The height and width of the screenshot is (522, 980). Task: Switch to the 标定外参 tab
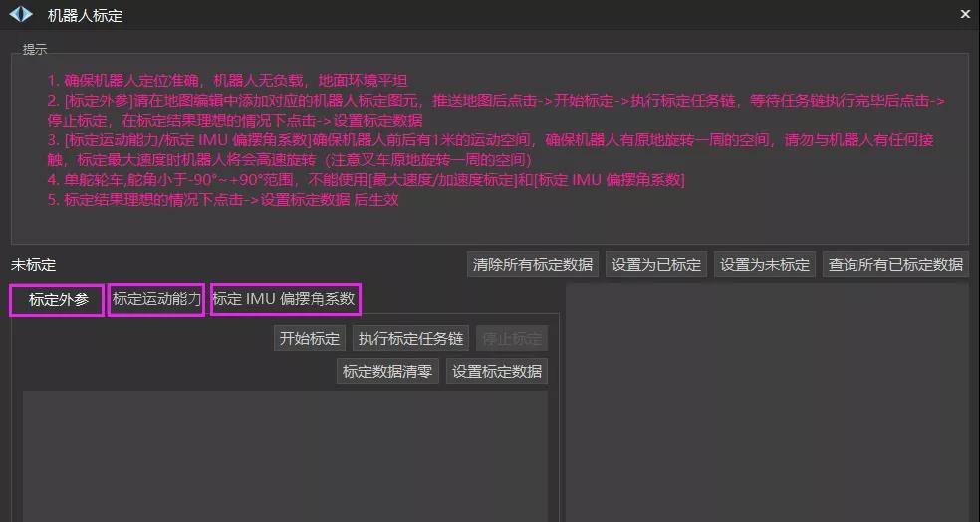58,299
